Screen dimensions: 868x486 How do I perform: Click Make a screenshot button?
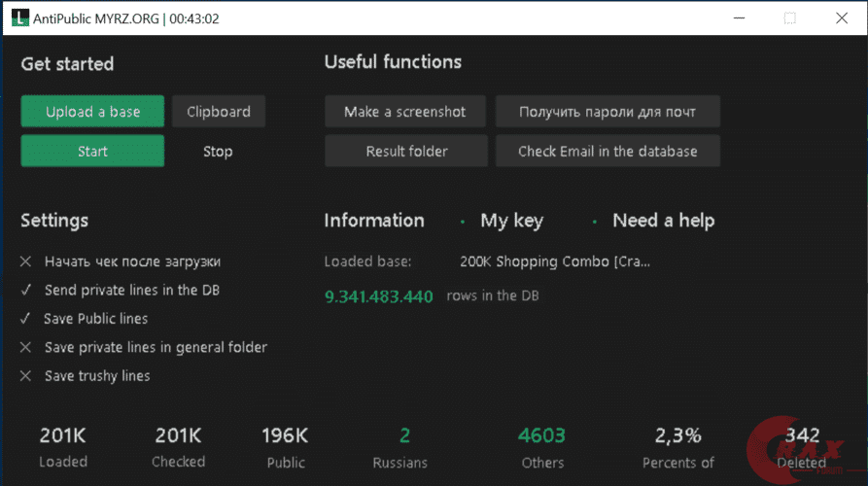point(405,111)
